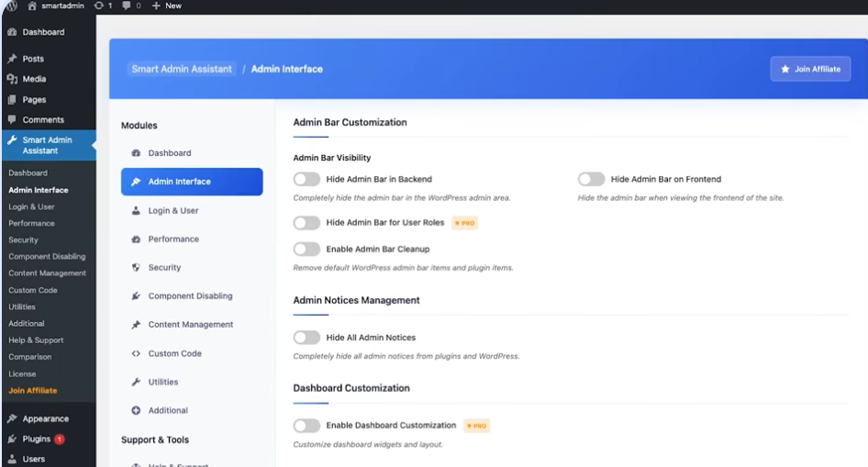Click the Dashboard Customization heading
This screenshot has height=467, width=868.
[351, 388]
